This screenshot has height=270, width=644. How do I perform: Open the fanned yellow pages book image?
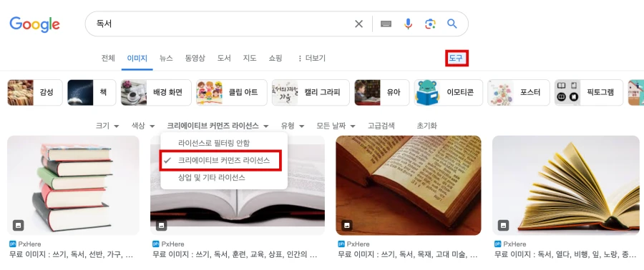click(566, 185)
